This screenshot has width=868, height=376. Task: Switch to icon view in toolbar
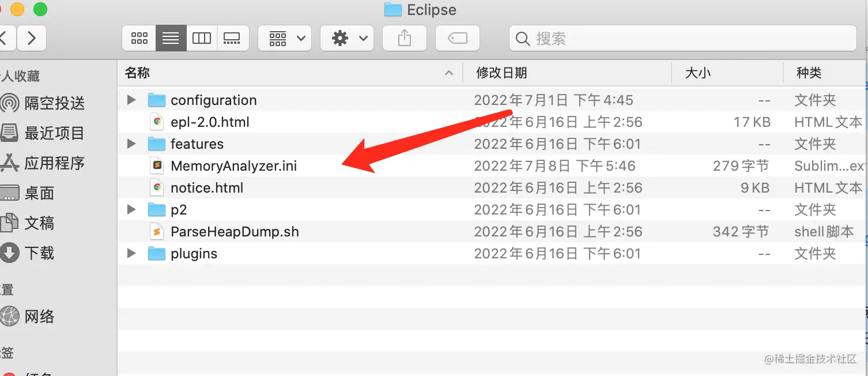(x=139, y=39)
